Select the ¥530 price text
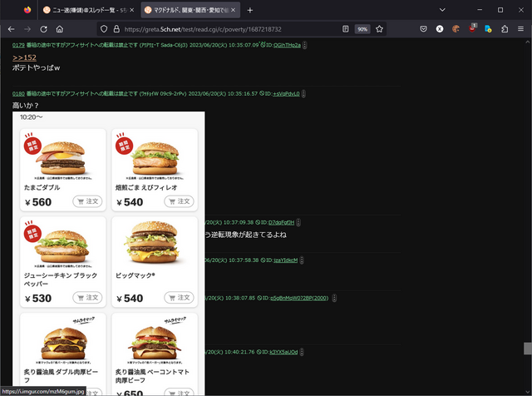Image resolution: width=532 pixels, height=396 pixels. pos(38,298)
